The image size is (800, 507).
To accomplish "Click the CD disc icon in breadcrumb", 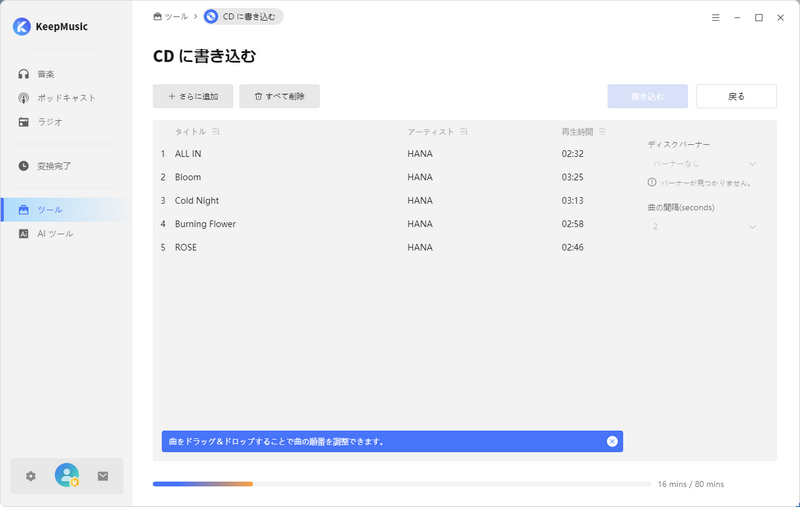I will click(x=211, y=17).
